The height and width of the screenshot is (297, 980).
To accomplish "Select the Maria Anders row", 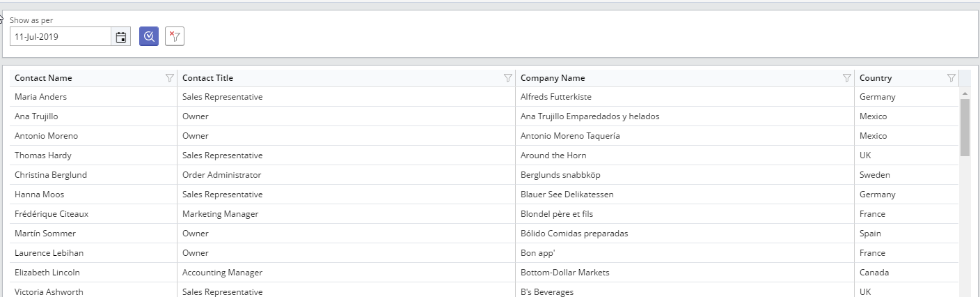I will coord(40,97).
